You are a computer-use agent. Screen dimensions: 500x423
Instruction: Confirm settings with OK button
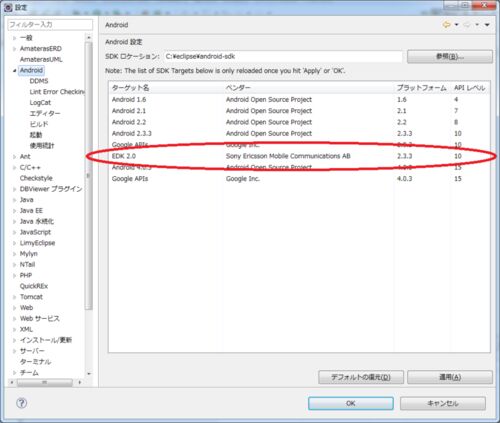pos(351,403)
